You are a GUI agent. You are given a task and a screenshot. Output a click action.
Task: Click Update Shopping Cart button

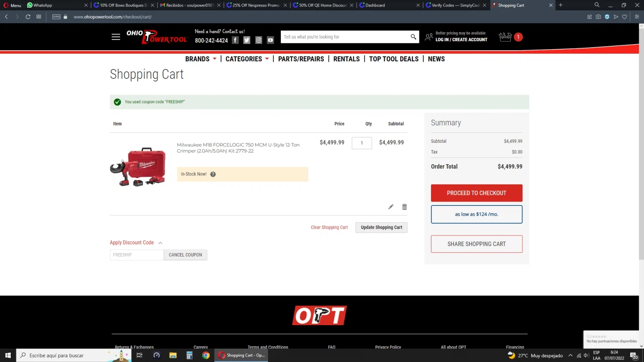pyautogui.click(x=381, y=227)
